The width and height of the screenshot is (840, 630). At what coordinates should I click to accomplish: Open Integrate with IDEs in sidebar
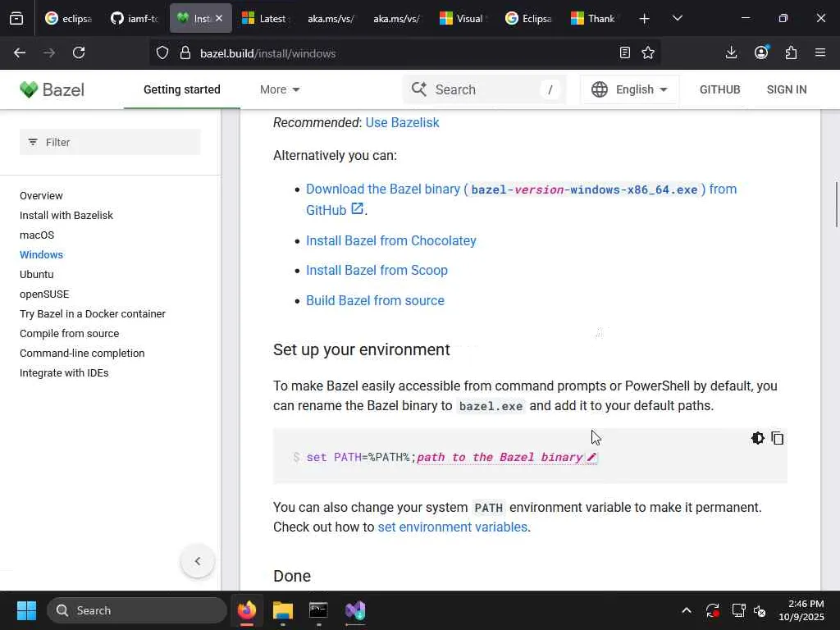click(64, 373)
